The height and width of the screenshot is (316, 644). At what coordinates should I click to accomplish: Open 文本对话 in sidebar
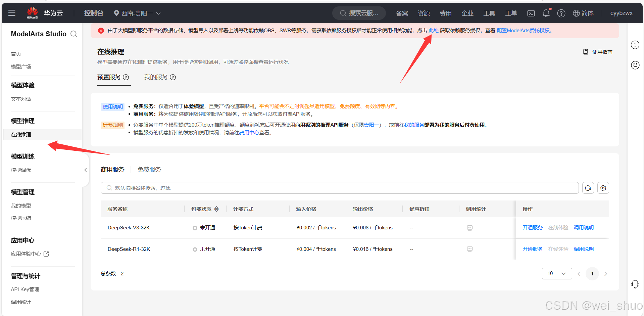coord(21,99)
